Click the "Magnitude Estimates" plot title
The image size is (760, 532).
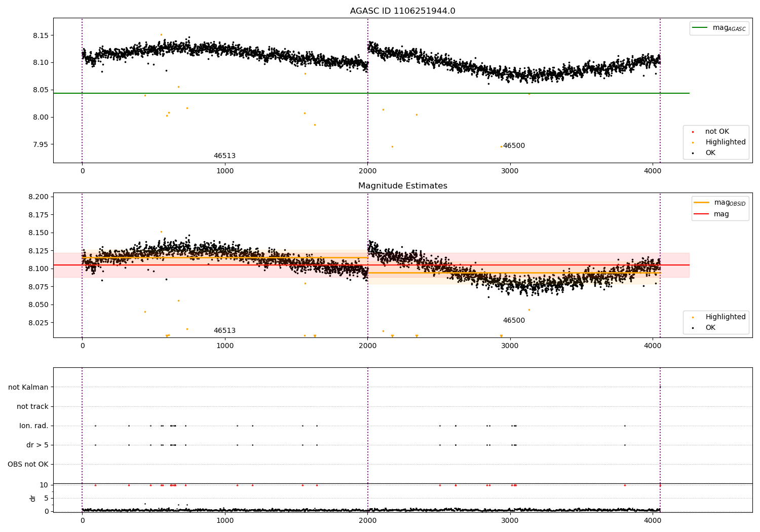point(402,186)
